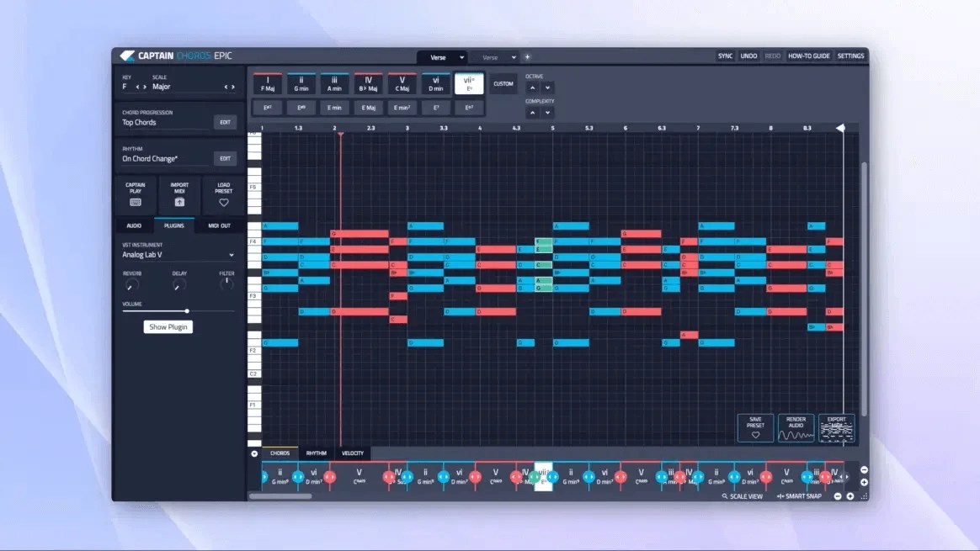Switch to the MIDI Out tab
This screenshot has width=980, height=551.
pyautogui.click(x=219, y=225)
